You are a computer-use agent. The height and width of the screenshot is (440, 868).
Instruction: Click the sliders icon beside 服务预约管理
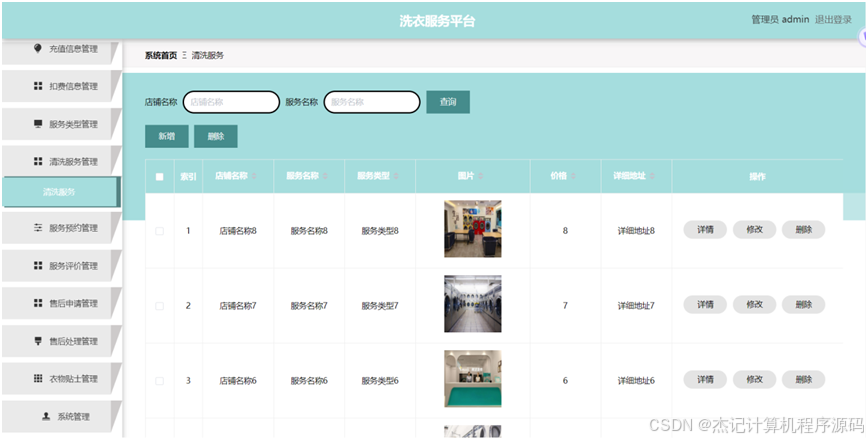38,228
